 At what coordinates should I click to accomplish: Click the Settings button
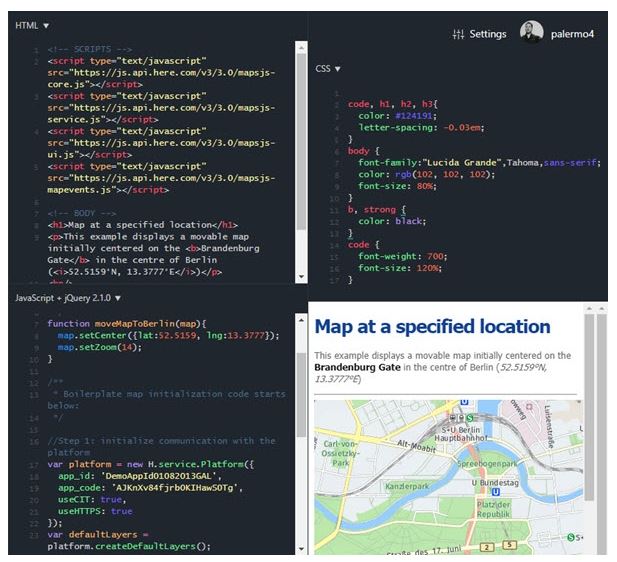coord(479,34)
